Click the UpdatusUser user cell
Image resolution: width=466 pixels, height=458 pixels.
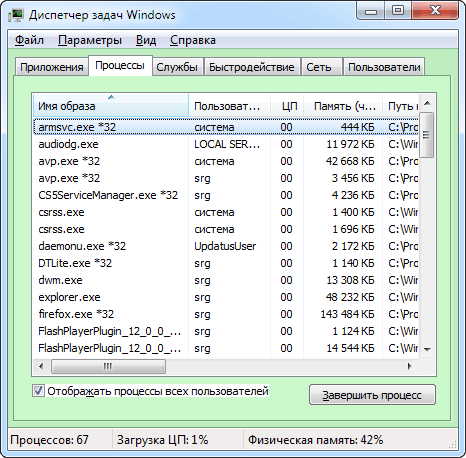tap(225, 246)
